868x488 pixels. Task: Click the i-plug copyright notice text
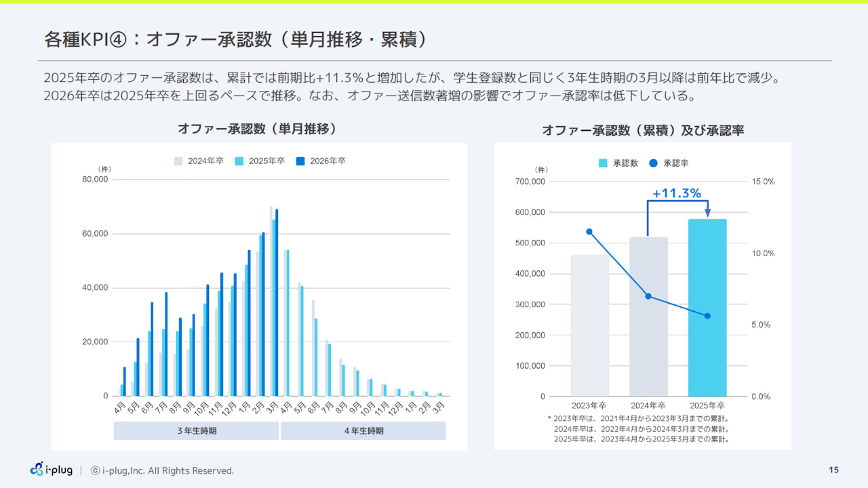pyautogui.click(x=163, y=470)
